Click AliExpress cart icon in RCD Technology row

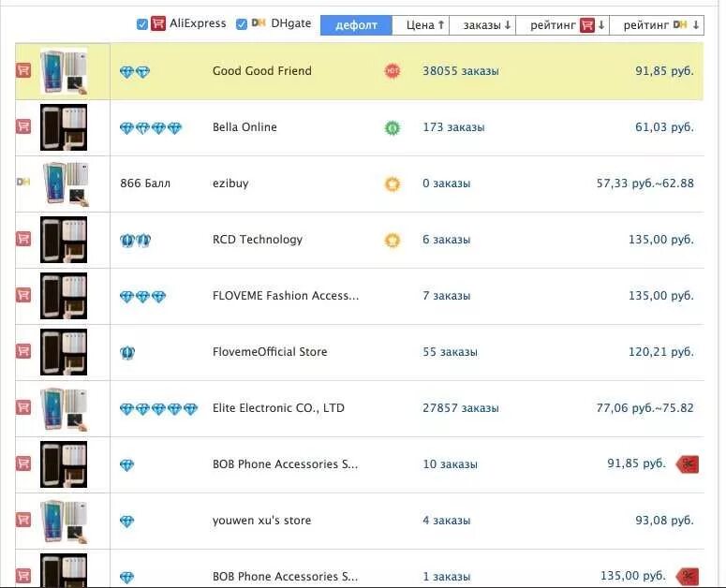click(x=23, y=239)
